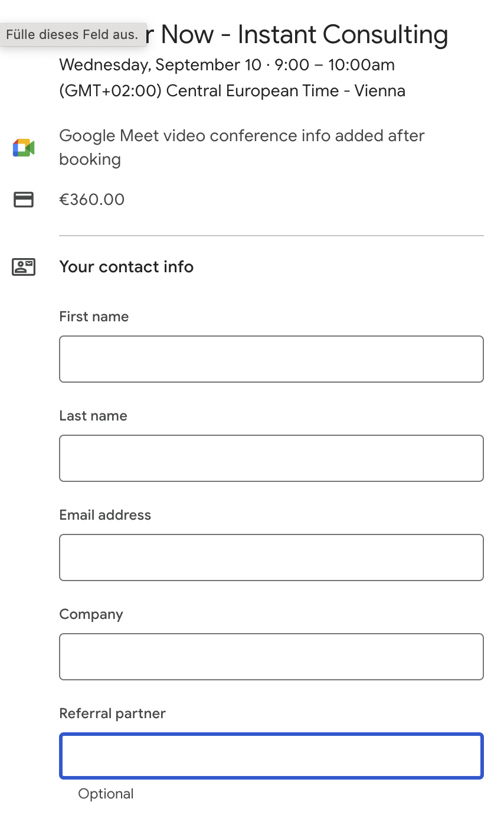Click the Email address label
Image resolution: width=504 pixels, height=815 pixels.
coord(105,515)
